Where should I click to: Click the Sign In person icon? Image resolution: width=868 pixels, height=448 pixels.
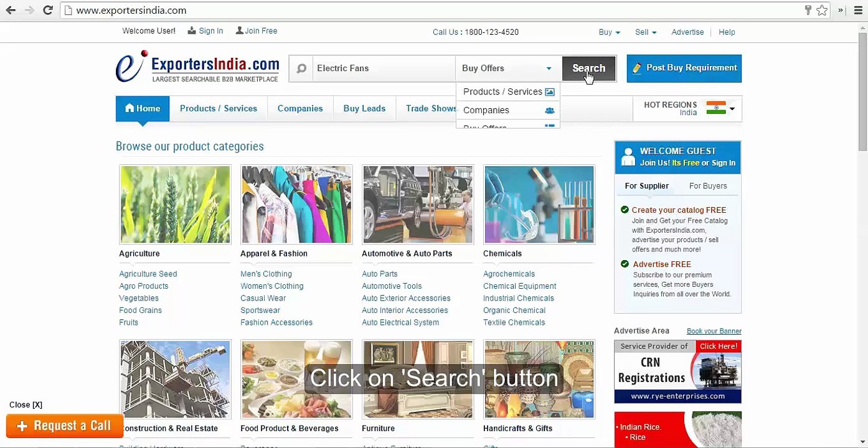click(x=192, y=30)
